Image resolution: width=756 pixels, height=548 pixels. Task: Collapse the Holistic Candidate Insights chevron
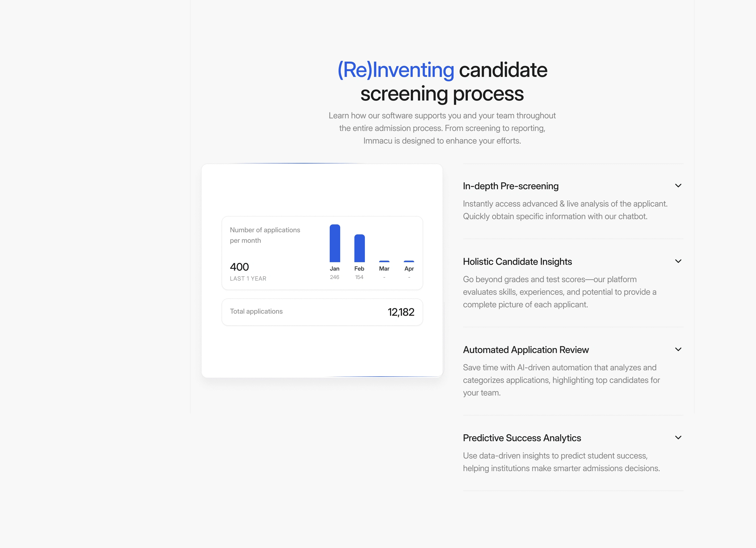click(x=678, y=261)
